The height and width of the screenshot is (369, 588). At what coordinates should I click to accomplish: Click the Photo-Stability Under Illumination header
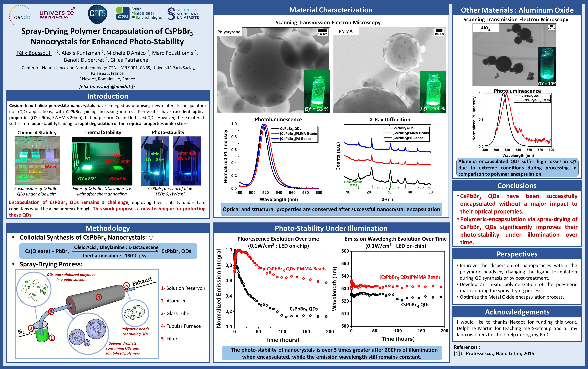tap(331, 228)
